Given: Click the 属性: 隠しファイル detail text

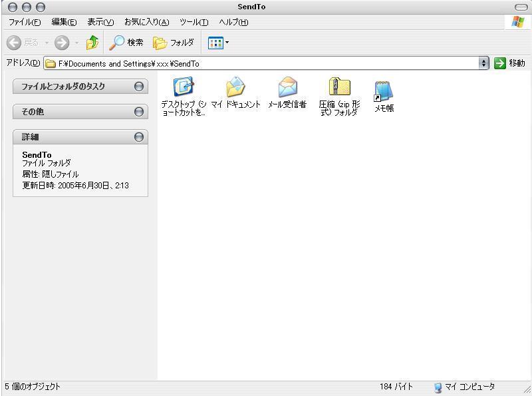Looking at the screenshot, I should [51, 174].
